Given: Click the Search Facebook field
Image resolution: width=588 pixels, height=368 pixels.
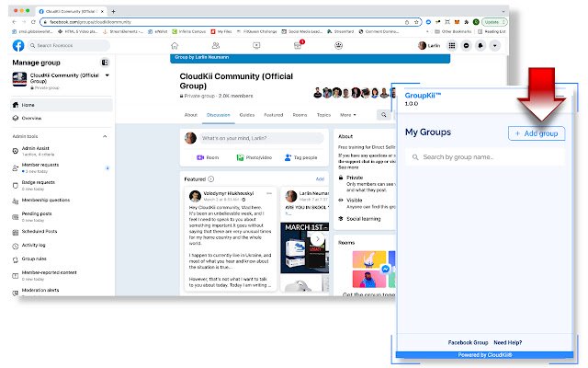Looking at the screenshot, I should coord(70,45).
